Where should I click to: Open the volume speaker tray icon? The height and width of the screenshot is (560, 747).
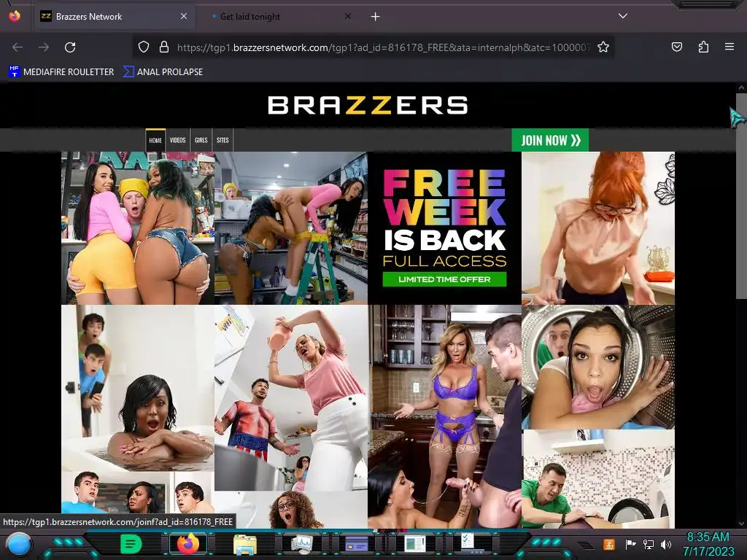tap(666, 544)
